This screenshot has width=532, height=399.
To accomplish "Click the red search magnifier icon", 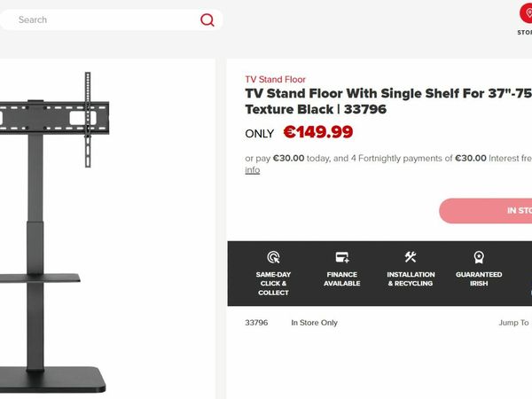I will (207, 20).
